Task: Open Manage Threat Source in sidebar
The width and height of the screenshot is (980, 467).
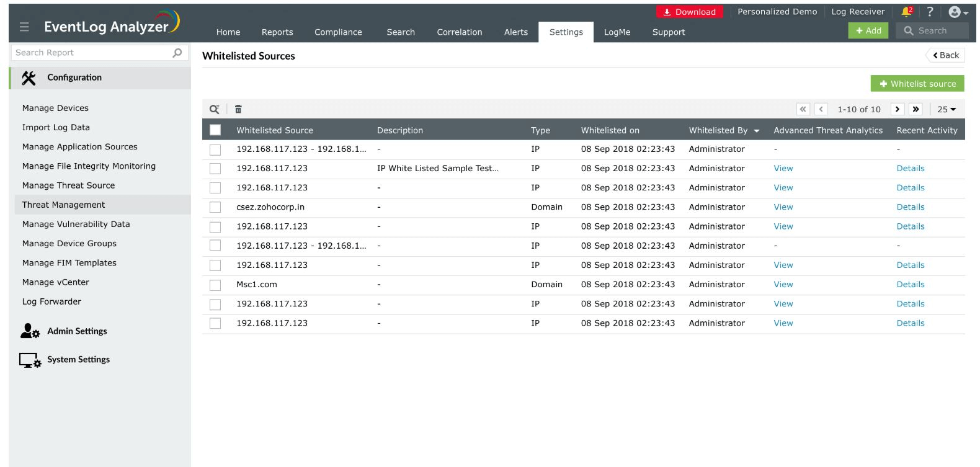Action: (x=68, y=185)
